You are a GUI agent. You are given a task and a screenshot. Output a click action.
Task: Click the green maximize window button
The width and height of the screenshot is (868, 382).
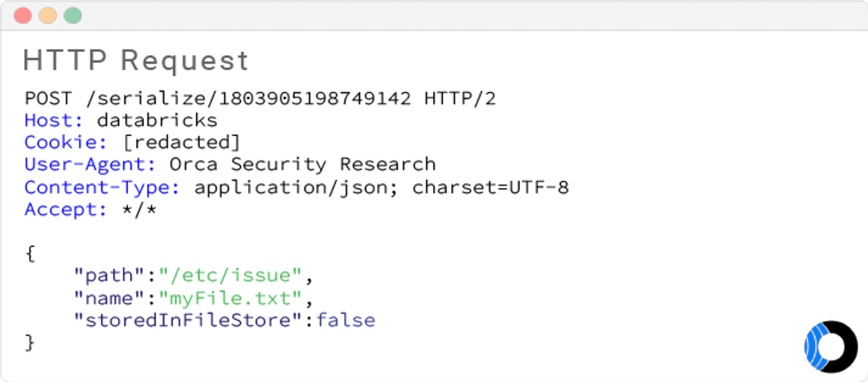click(x=72, y=15)
